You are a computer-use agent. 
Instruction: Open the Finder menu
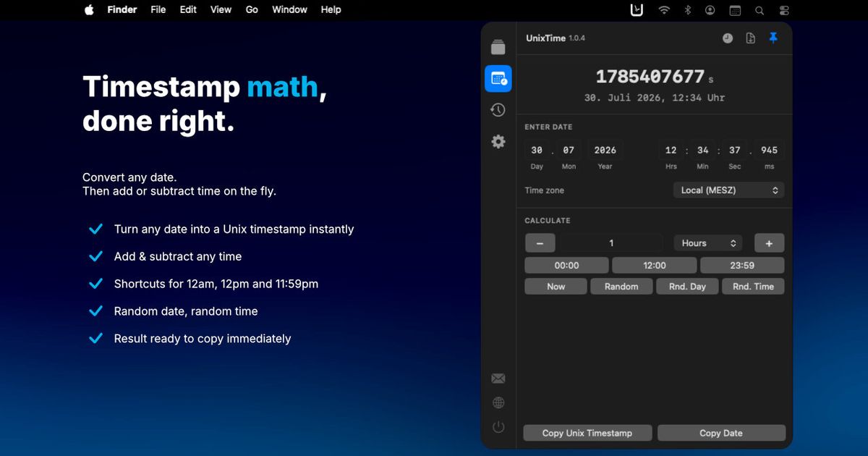(122, 10)
